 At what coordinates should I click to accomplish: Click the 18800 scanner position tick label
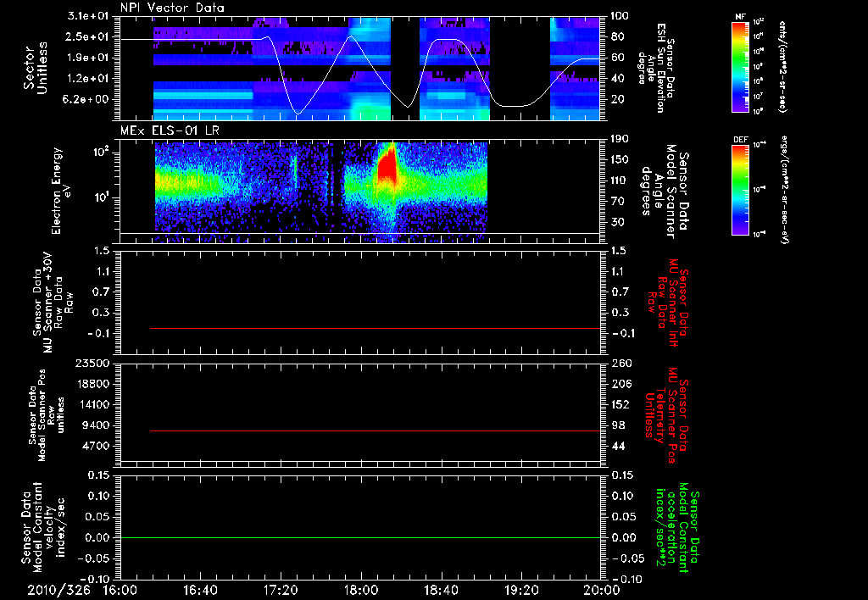point(92,384)
